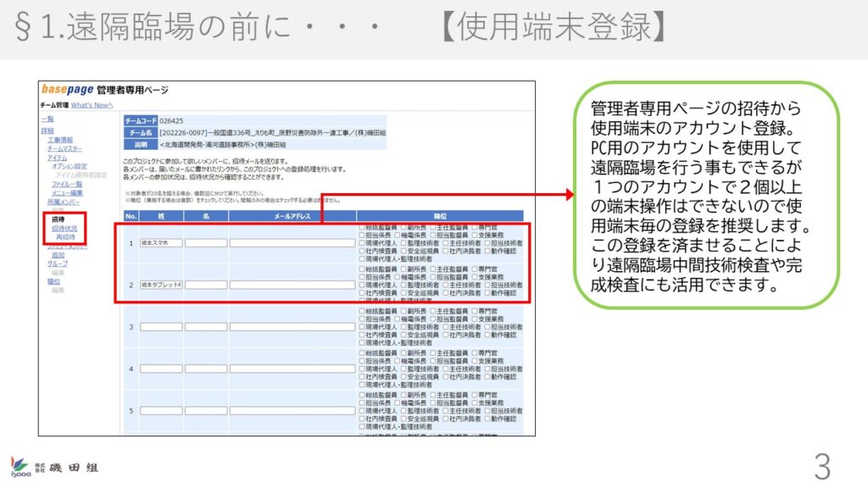The width and height of the screenshot is (868, 488).
Task: Open the What's New link
Action: coord(92,105)
